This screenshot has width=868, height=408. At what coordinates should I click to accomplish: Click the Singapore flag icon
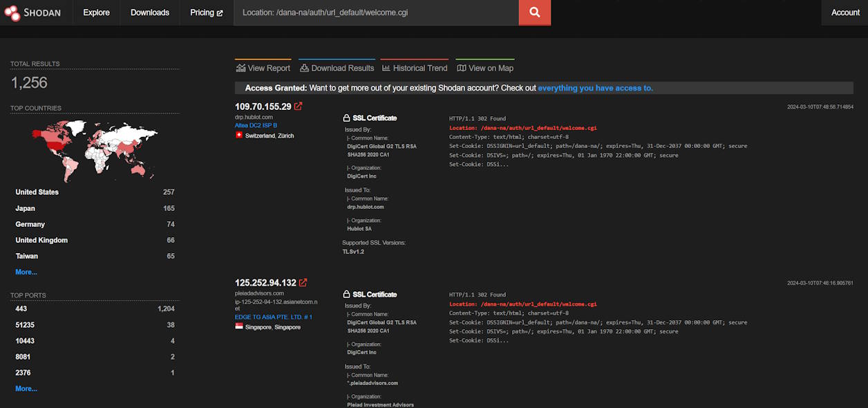pos(238,326)
